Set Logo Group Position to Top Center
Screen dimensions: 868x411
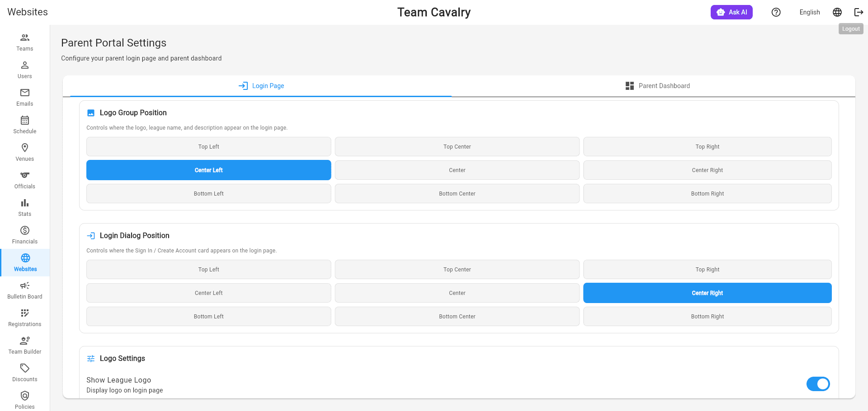[x=457, y=147]
